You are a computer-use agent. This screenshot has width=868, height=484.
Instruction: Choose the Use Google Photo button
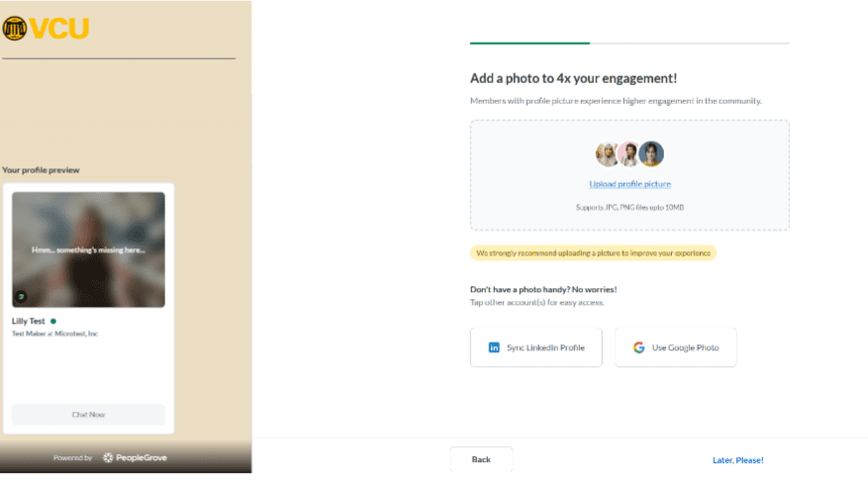tap(675, 348)
